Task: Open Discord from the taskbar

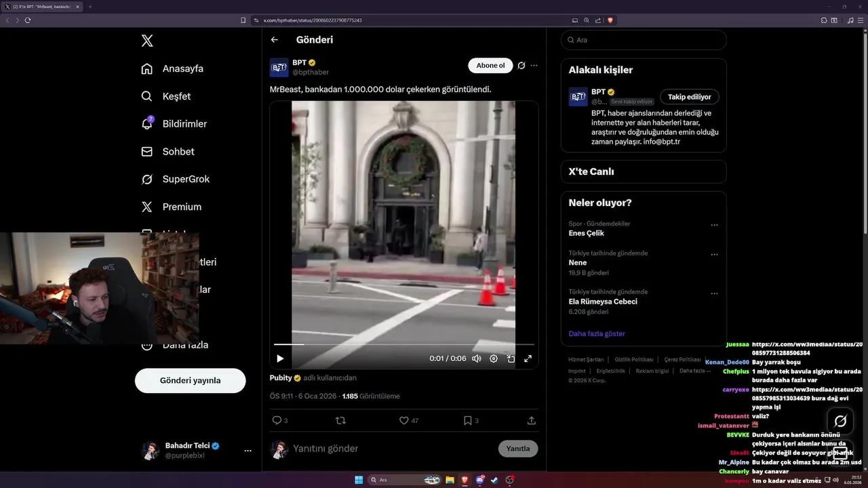Action: [480, 480]
